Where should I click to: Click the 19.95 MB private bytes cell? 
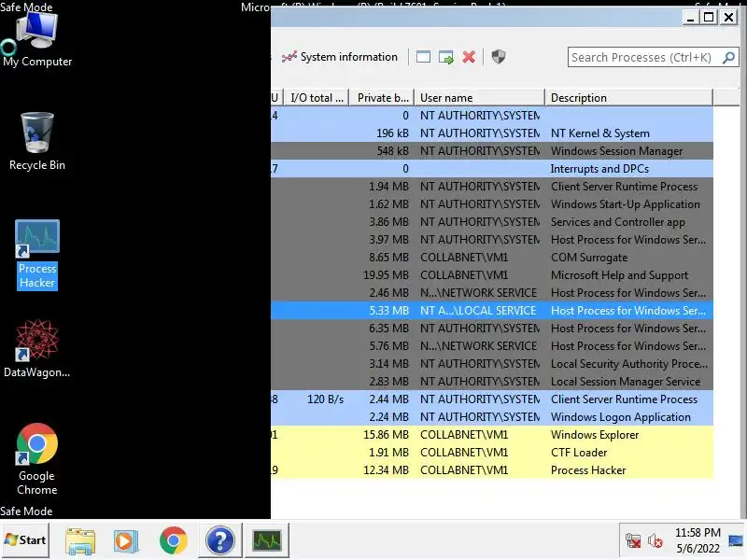[386, 274]
